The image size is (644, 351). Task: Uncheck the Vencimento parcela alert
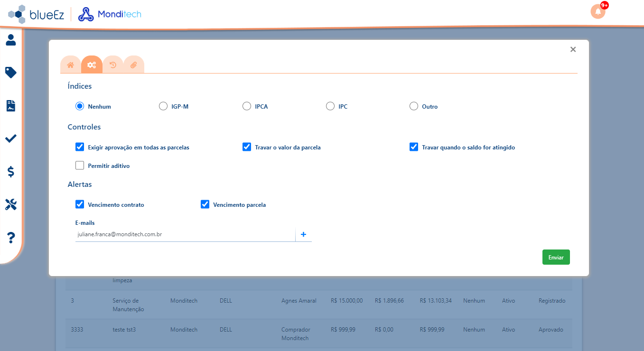(x=205, y=204)
